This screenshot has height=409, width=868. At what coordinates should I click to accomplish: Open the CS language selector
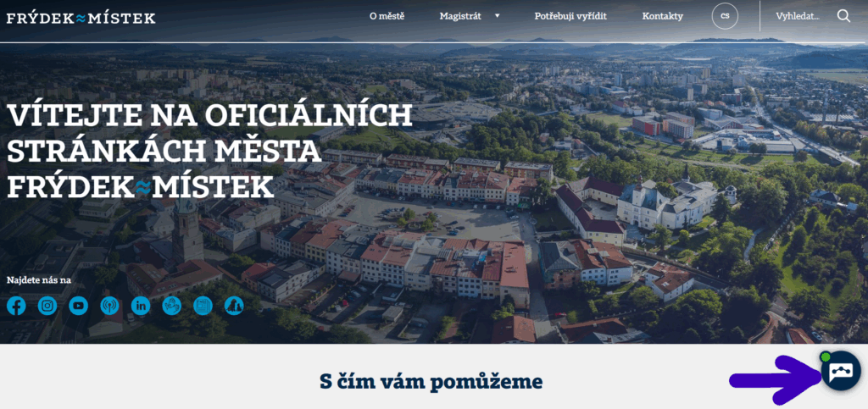(x=725, y=16)
